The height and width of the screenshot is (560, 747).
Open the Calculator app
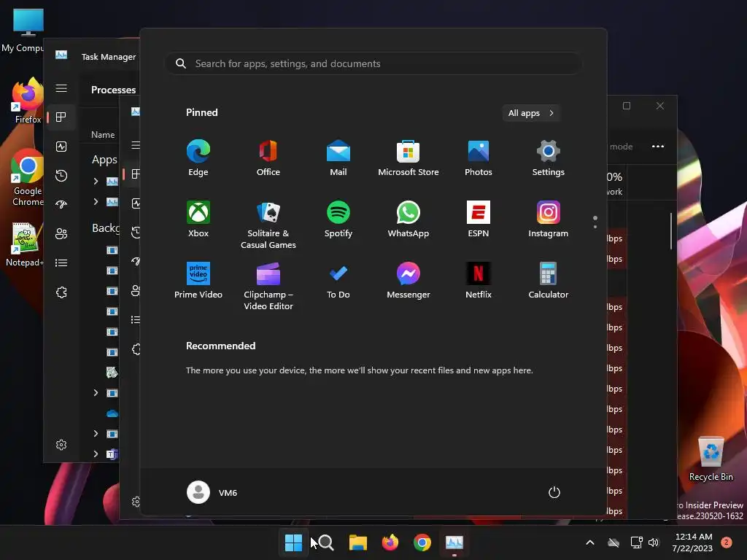(549, 281)
